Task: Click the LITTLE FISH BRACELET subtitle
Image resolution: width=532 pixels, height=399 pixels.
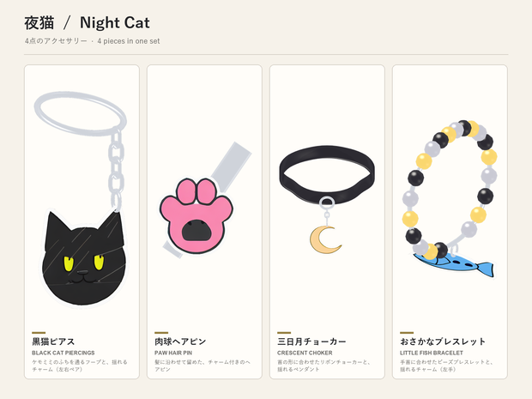Action: [432, 353]
